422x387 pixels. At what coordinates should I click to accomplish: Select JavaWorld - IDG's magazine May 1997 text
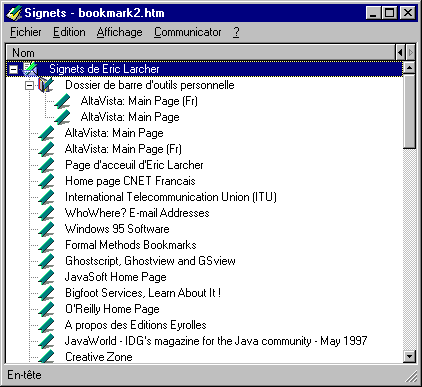coord(216,341)
